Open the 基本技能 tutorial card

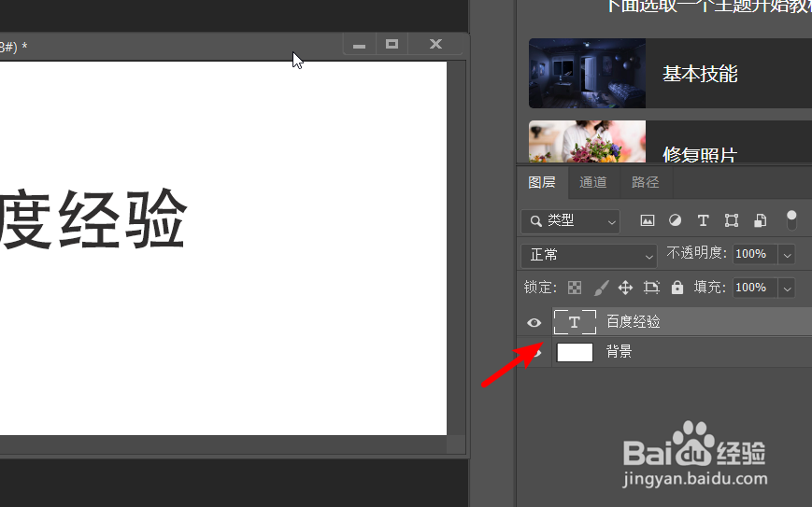670,74
